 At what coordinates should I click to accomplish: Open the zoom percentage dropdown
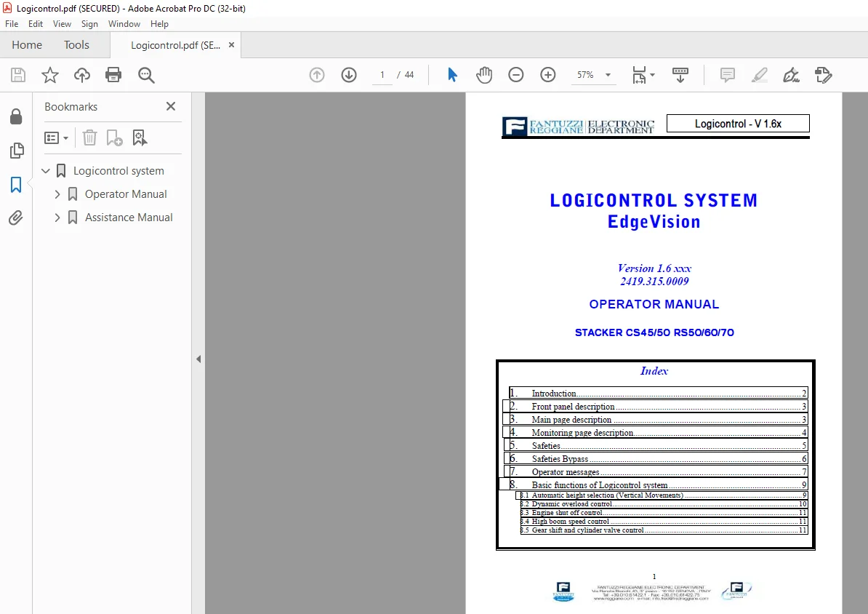608,75
